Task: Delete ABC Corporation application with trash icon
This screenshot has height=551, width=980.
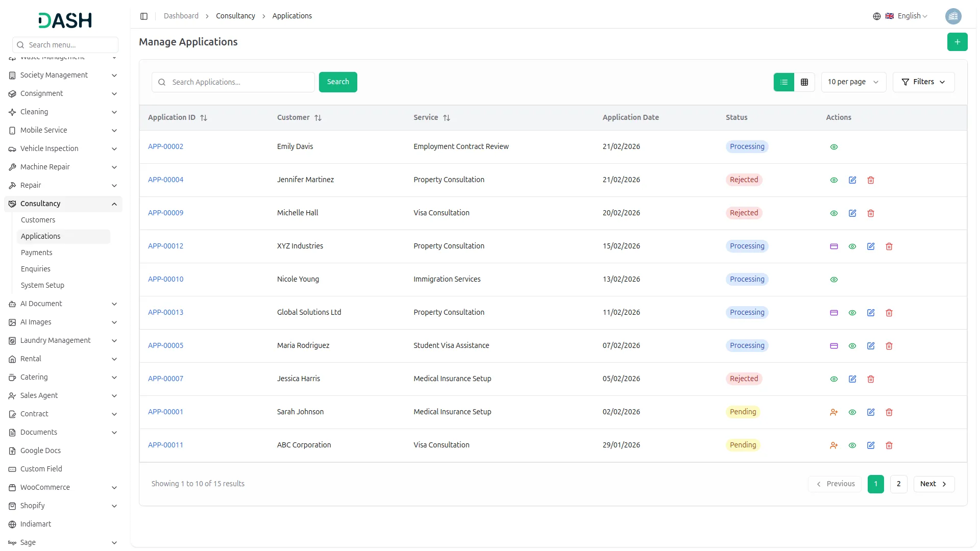Action: coord(889,445)
